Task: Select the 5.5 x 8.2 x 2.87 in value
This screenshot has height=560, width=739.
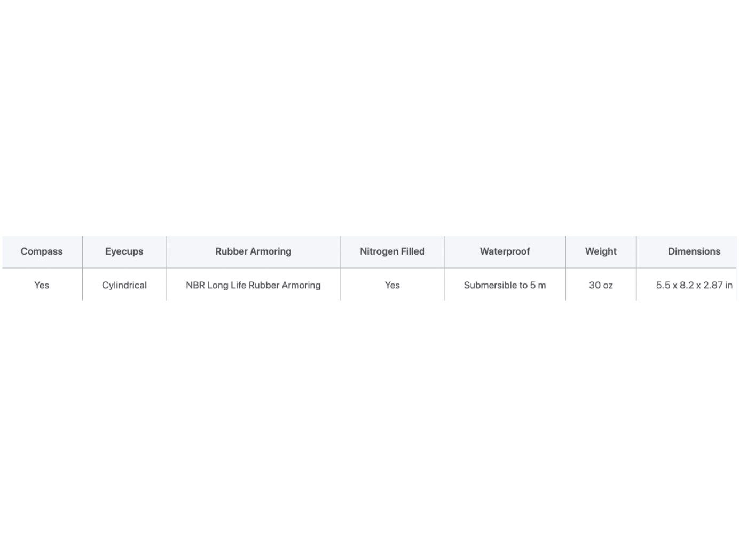Action: (x=694, y=285)
